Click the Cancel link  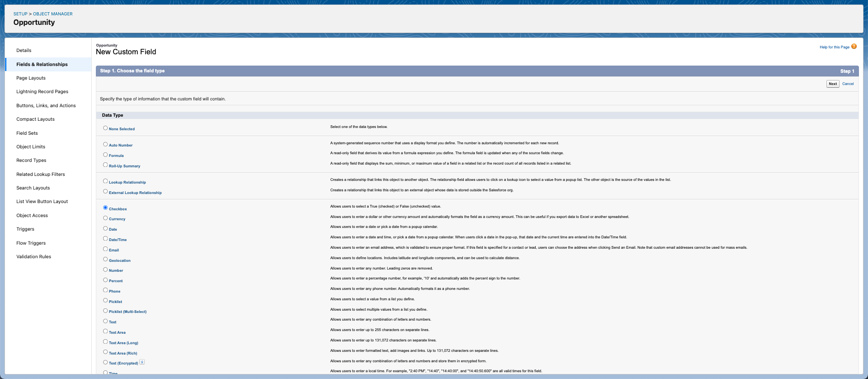848,84
